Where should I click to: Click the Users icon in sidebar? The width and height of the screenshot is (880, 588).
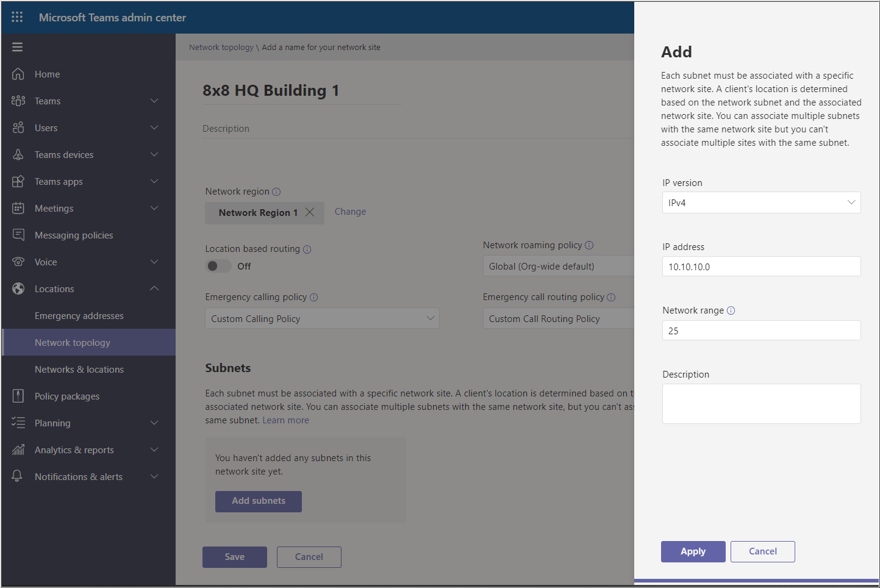tap(18, 127)
